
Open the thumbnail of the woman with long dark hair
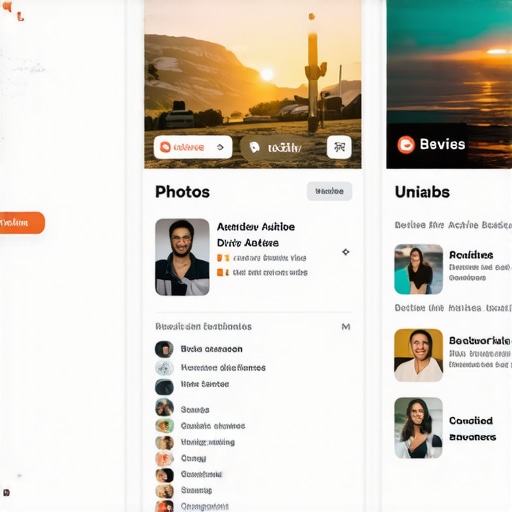click(x=419, y=428)
